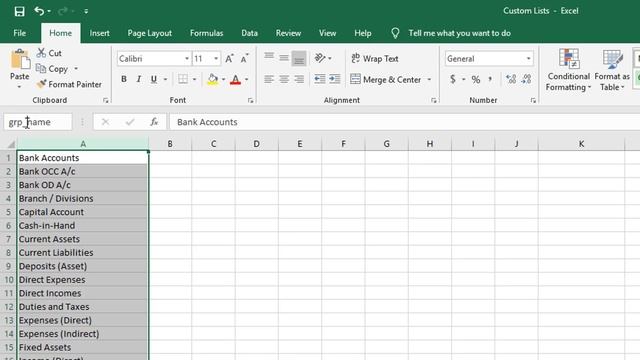Click Decrease Font Size icon
The width and height of the screenshot is (640, 360).
coord(244,59)
